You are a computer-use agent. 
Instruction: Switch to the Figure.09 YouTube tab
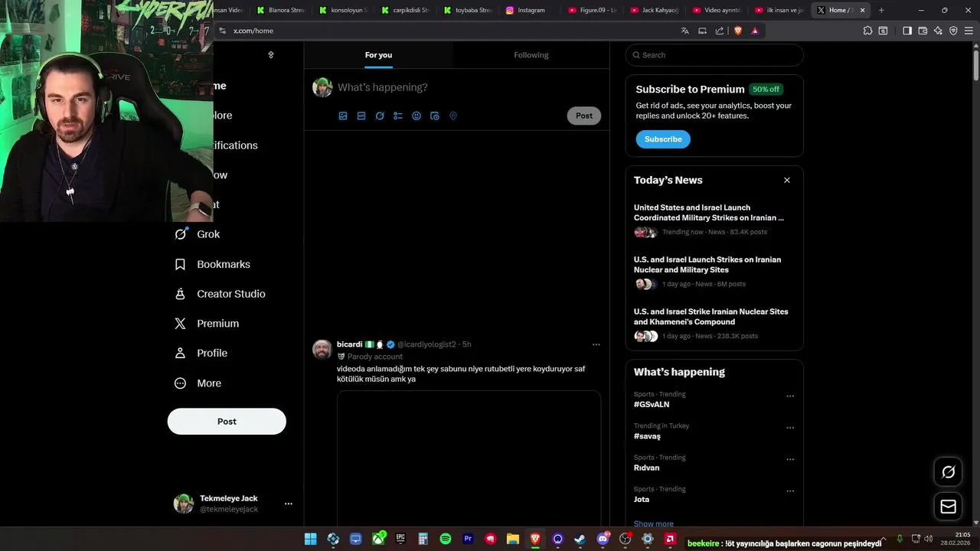coord(593,10)
